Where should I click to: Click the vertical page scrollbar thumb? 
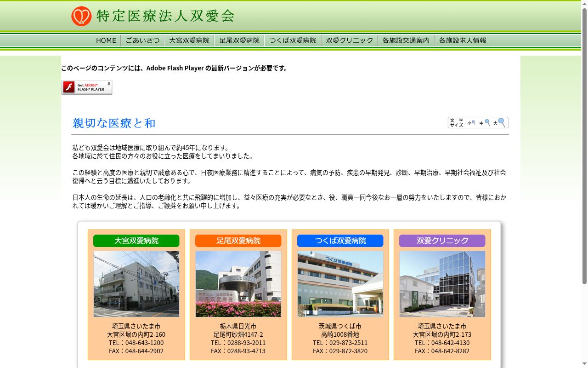(x=584, y=147)
